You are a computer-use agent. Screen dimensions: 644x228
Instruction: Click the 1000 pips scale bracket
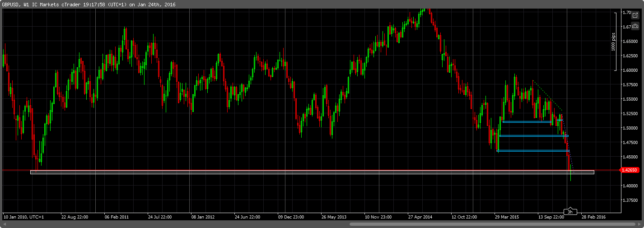tap(614, 42)
